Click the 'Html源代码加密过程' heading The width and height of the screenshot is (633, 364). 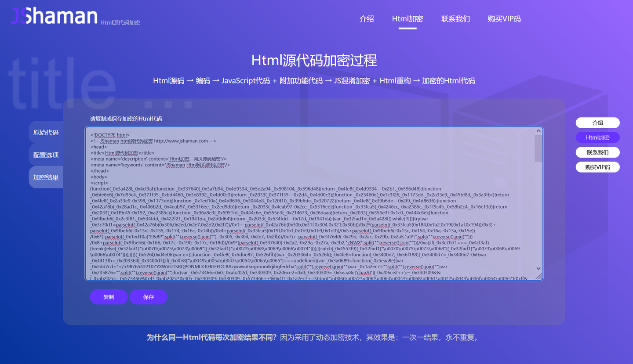(314, 60)
